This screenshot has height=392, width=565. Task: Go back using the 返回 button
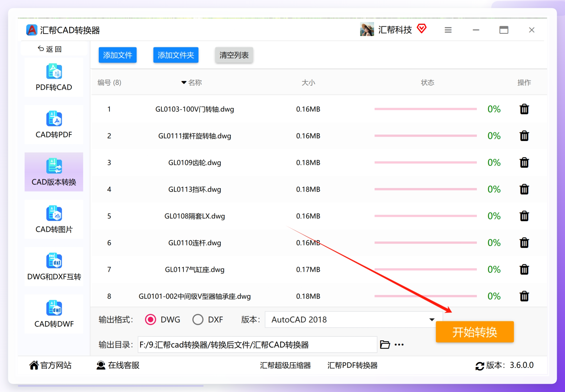pos(50,49)
